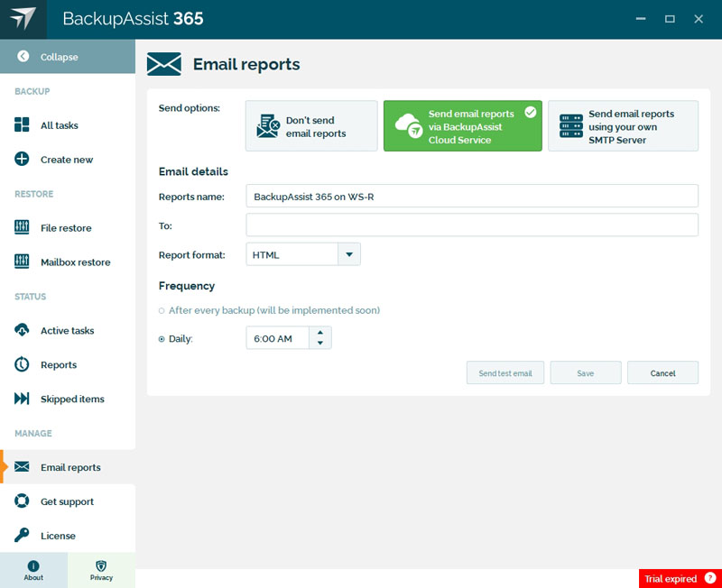The height and width of the screenshot is (588, 722).
Task: Go to Mailbox restore
Action: click(68, 262)
